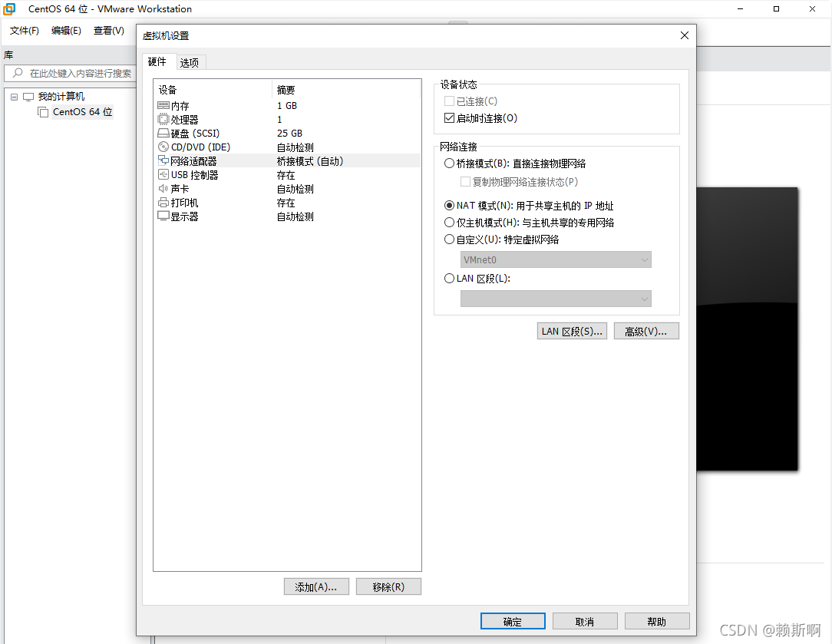Image resolution: width=832 pixels, height=644 pixels.
Task: Select 自定义(U) 特定虚拟网络 radio button
Action: click(x=450, y=239)
